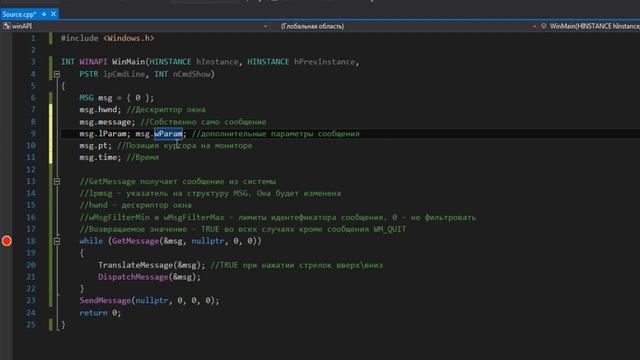Click line number 25 in the gutter
The width and height of the screenshot is (640, 360).
(x=31, y=325)
